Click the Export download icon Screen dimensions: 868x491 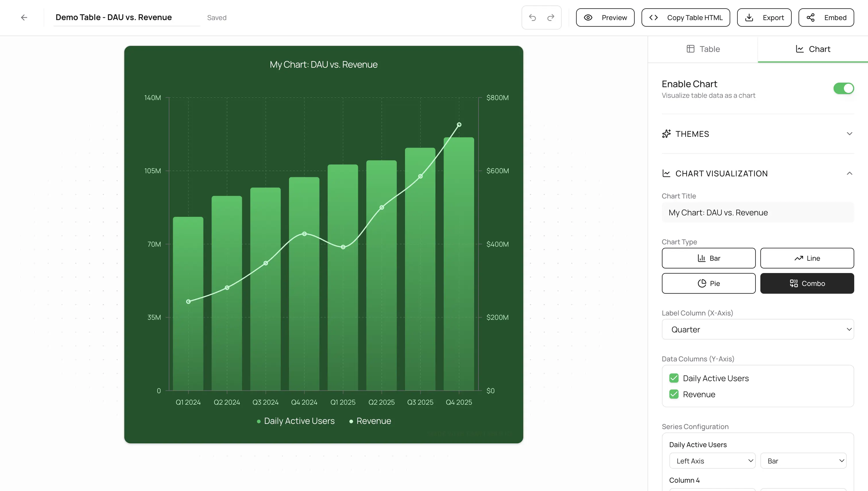tap(749, 17)
